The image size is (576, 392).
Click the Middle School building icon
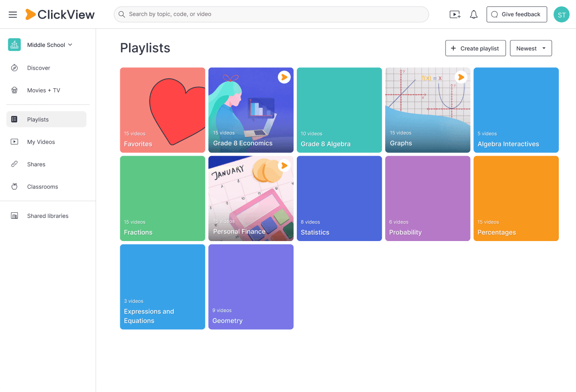pyautogui.click(x=14, y=45)
